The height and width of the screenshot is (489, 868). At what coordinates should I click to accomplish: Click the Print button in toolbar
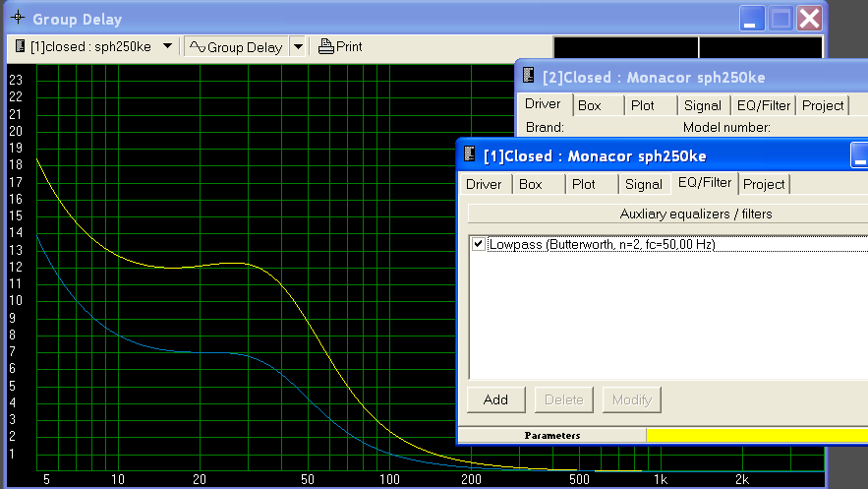340,46
